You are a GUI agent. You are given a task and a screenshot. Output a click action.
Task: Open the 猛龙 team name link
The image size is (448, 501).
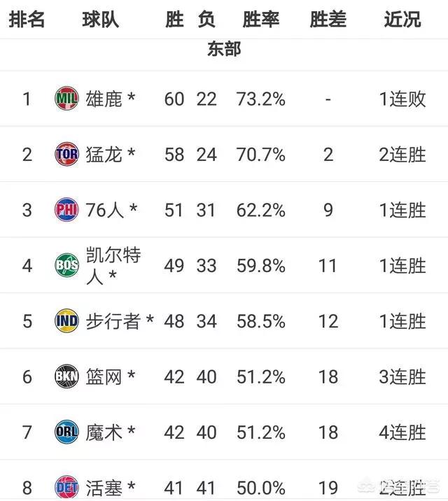pos(104,155)
